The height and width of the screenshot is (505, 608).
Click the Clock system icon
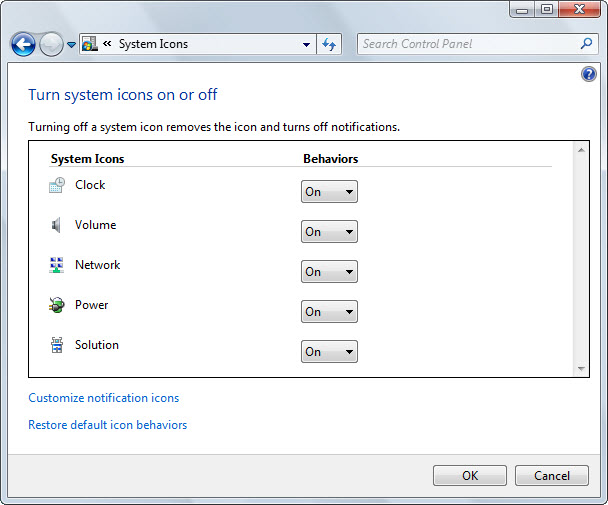click(57, 185)
